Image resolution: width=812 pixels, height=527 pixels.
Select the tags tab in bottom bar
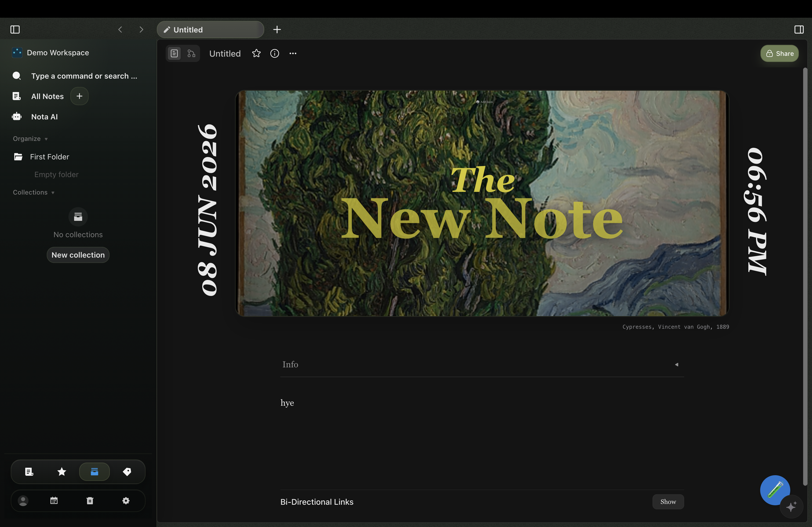(x=127, y=472)
